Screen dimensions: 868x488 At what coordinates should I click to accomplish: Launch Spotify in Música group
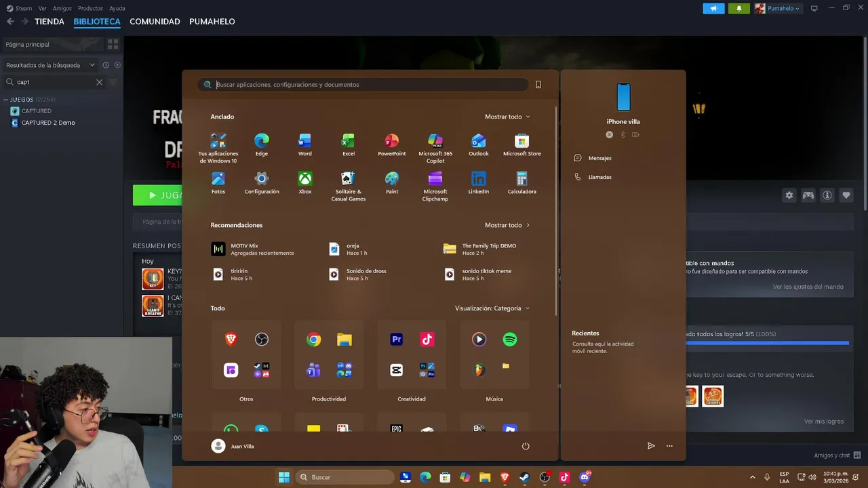510,340
